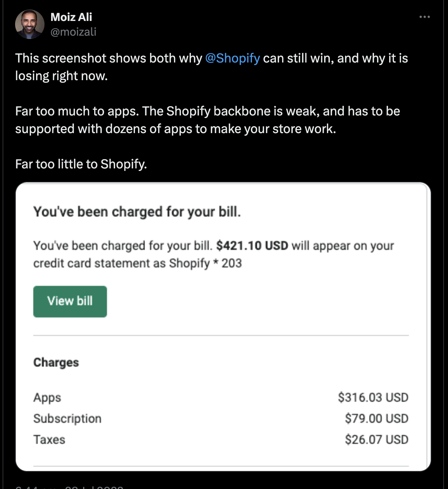The width and height of the screenshot is (448, 489).
Task: Click the "This screenshot shows both why" text
Action: [x=109, y=58]
